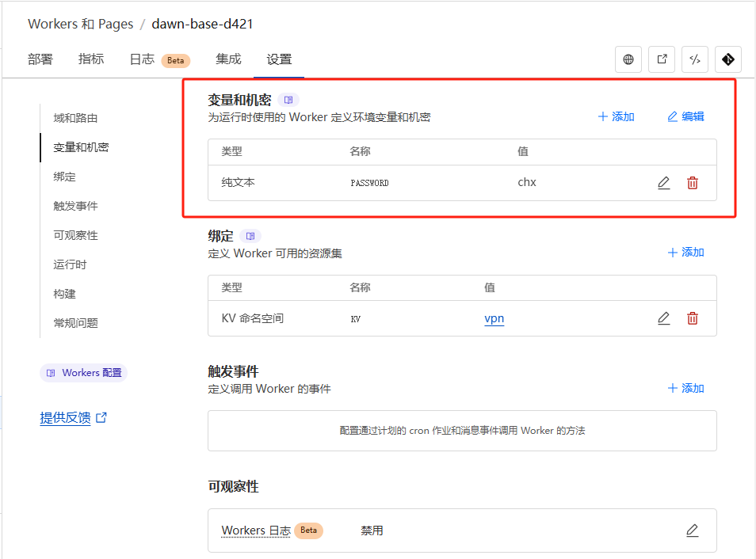The width and height of the screenshot is (756, 559).
Task: Open the 提供反馈 link
Action: tap(65, 417)
